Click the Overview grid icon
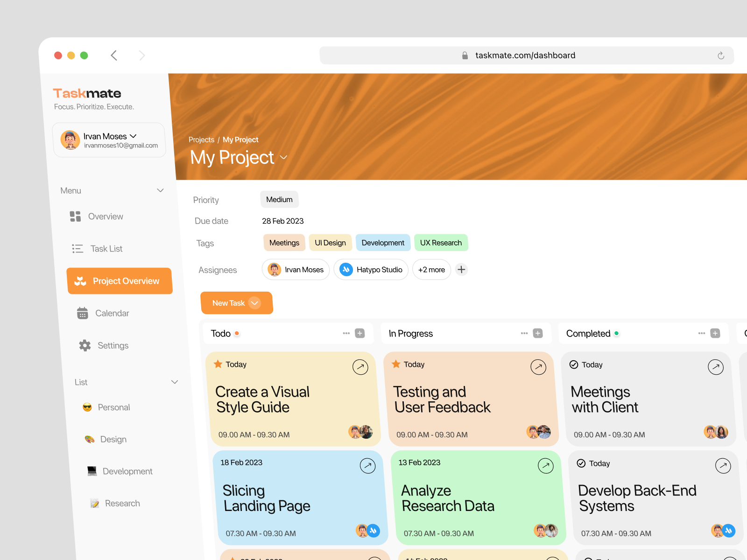Image resolution: width=747 pixels, height=560 pixels. pyautogui.click(x=75, y=217)
